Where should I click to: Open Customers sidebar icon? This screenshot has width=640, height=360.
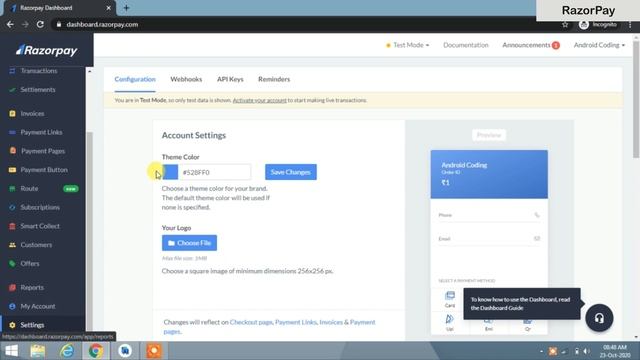click(12, 245)
